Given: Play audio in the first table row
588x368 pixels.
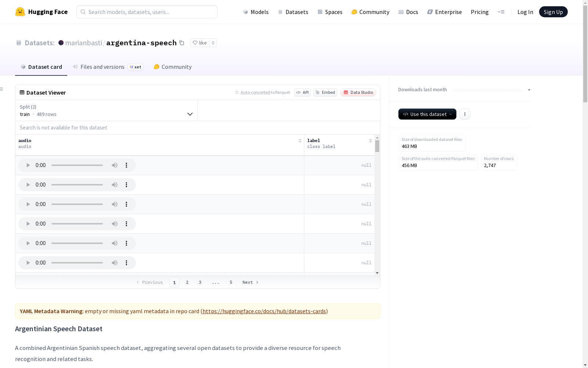Looking at the screenshot, I should [28, 165].
